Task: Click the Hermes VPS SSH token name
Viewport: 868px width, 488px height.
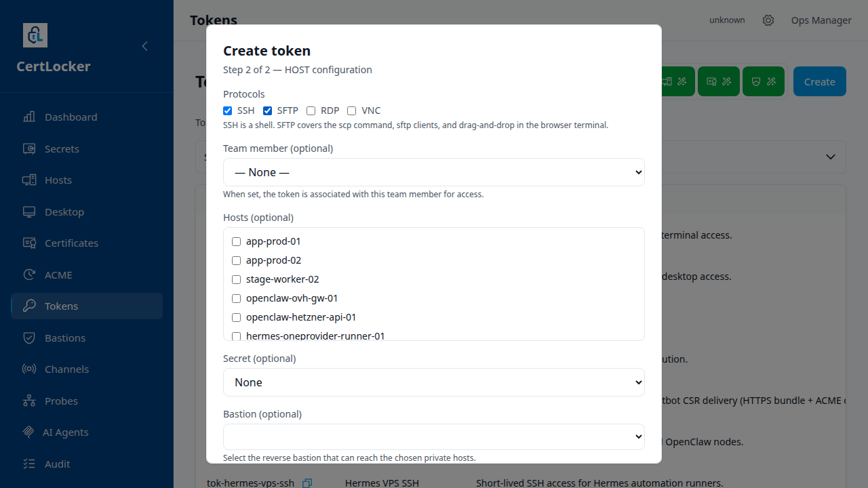Action: click(x=382, y=483)
